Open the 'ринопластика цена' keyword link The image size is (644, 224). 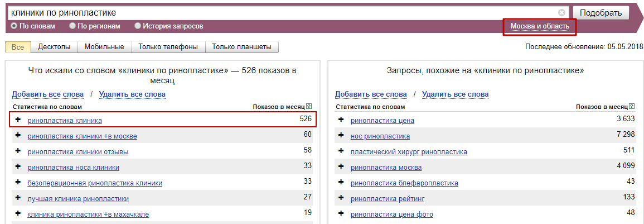click(382, 121)
